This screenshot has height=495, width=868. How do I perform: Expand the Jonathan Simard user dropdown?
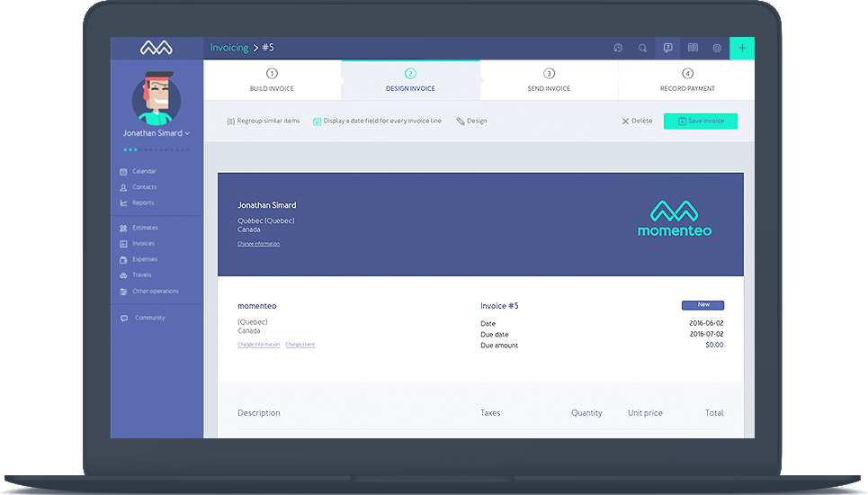tap(157, 133)
